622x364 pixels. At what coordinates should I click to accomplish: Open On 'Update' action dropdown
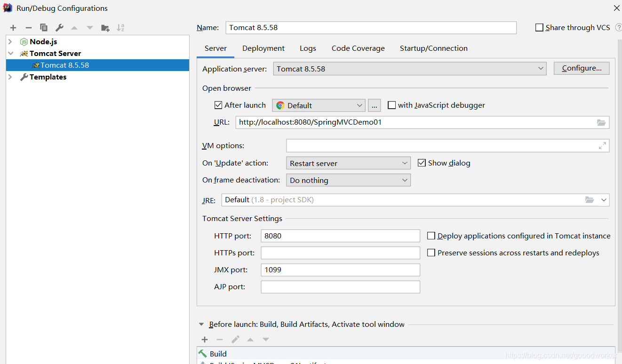point(348,163)
